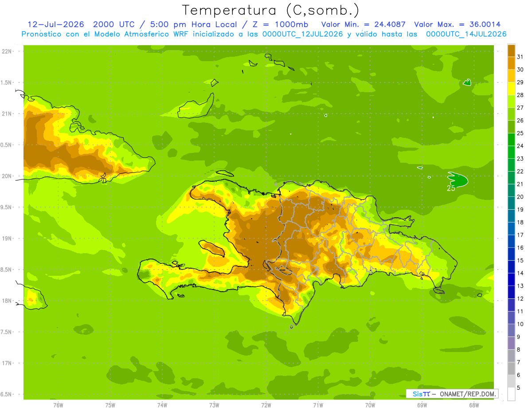Pick the yellow swatch between 28 and 29
The width and height of the screenshot is (532, 411).
(x=511, y=89)
